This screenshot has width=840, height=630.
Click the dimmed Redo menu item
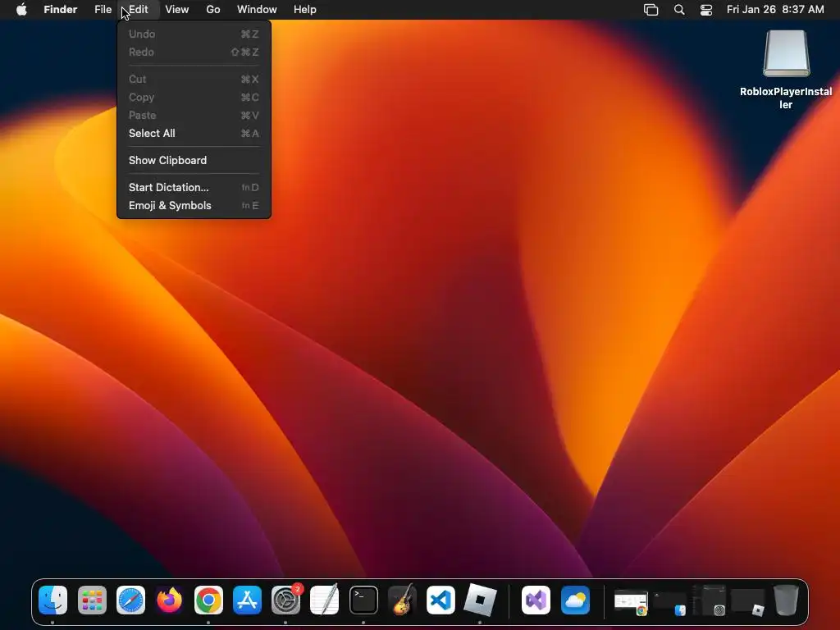pyautogui.click(x=194, y=52)
